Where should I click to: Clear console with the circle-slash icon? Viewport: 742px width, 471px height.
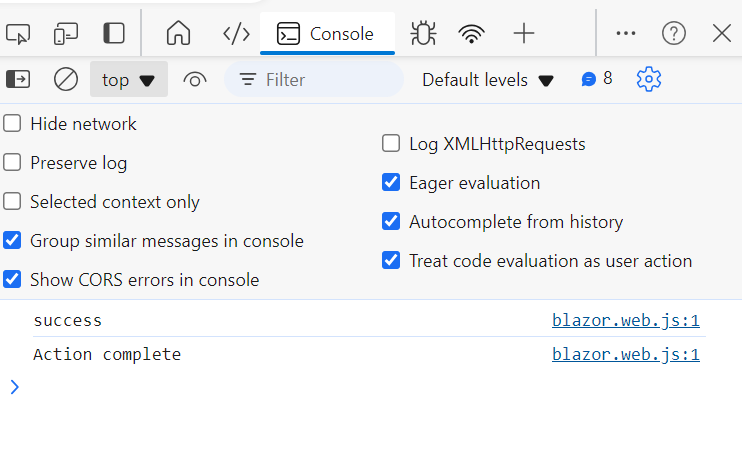click(x=66, y=79)
